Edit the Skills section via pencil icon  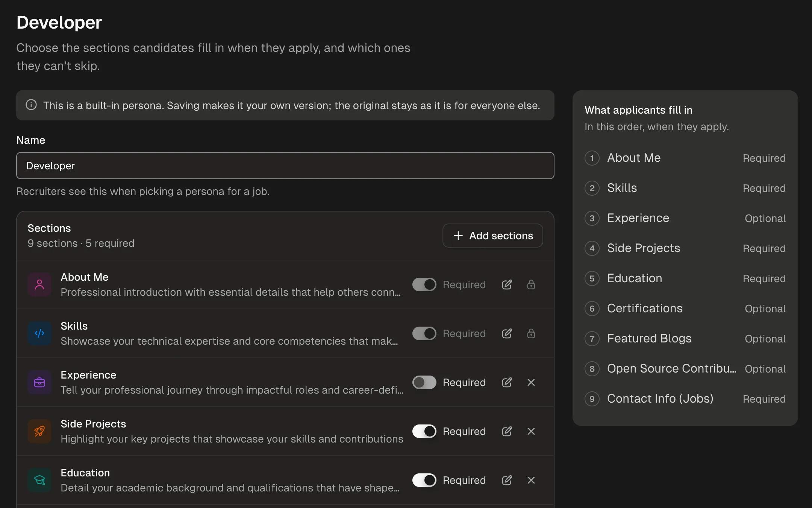(507, 333)
